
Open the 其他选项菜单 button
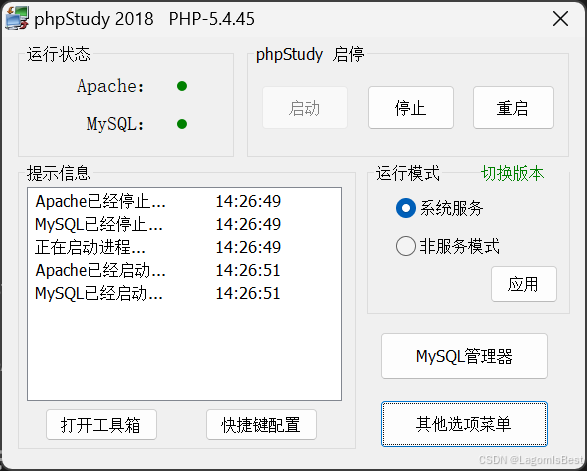click(464, 424)
